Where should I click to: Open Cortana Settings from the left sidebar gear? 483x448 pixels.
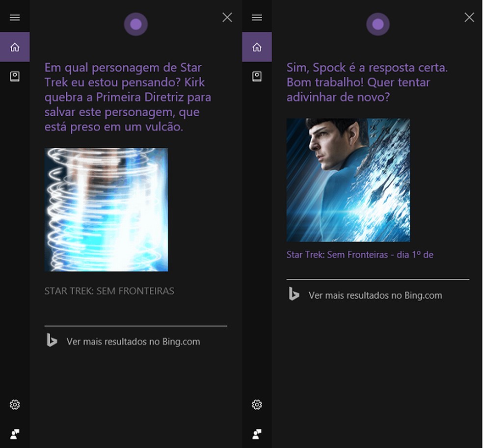pos(15,404)
